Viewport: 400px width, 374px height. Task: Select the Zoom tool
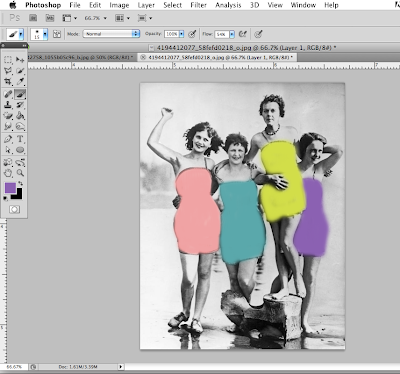pyautogui.click(x=20, y=173)
